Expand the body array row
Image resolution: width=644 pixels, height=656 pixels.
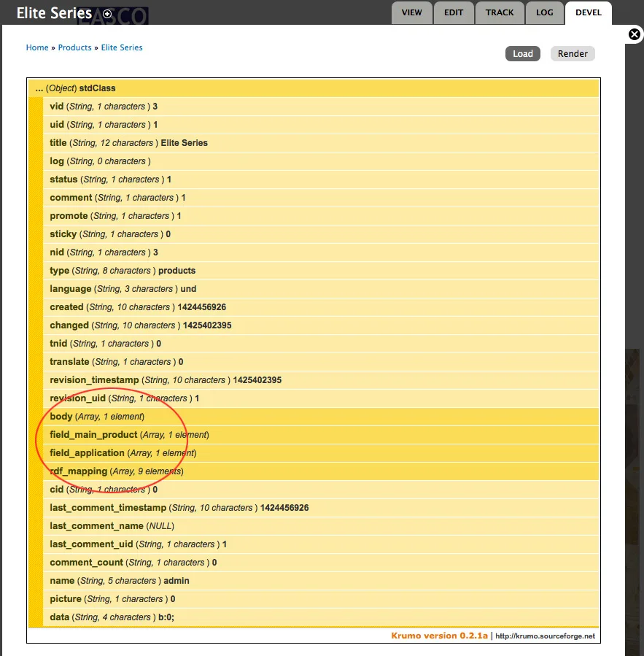[321, 417]
